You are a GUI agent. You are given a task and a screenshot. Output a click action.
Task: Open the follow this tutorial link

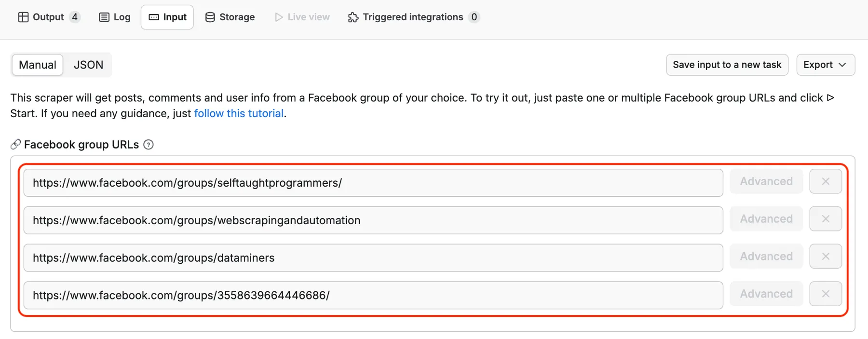click(x=239, y=113)
